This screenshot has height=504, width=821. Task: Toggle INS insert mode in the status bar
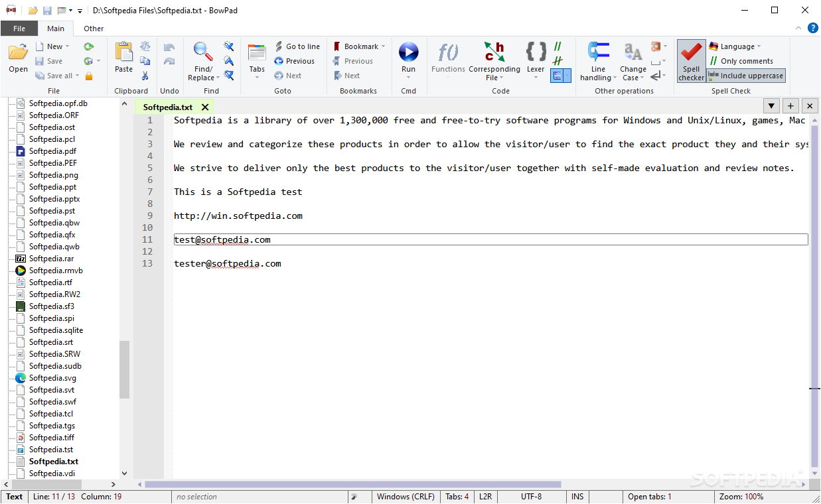point(577,497)
